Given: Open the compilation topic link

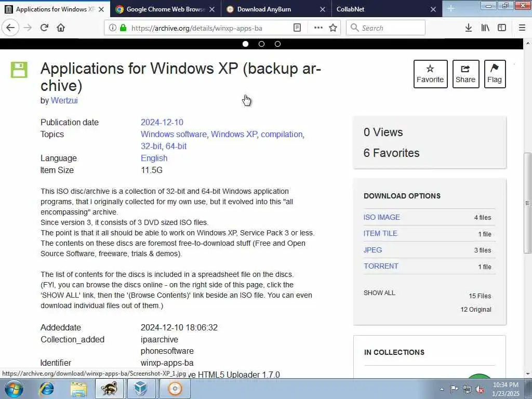Looking at the screenshot, I should (281, 135).
